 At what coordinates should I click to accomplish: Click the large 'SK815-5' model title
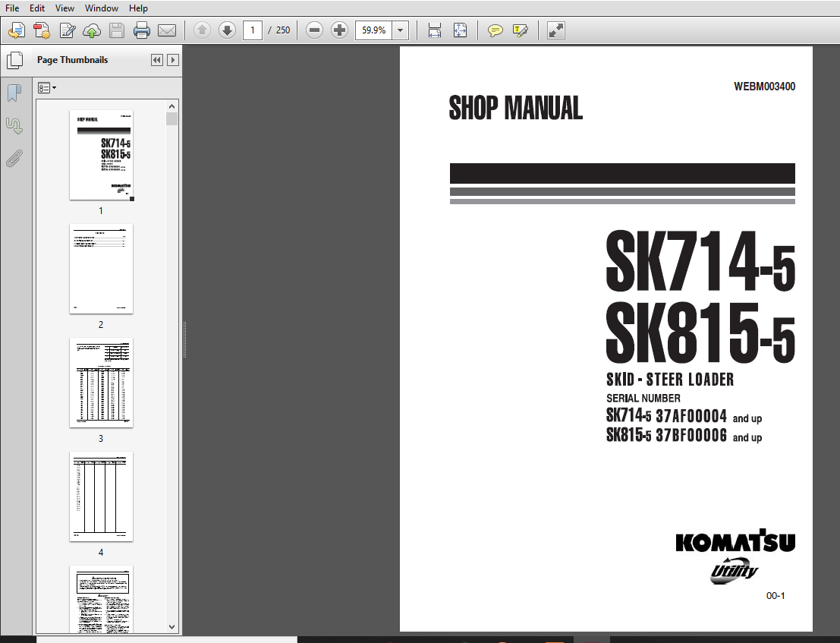[x=700, y=333]
